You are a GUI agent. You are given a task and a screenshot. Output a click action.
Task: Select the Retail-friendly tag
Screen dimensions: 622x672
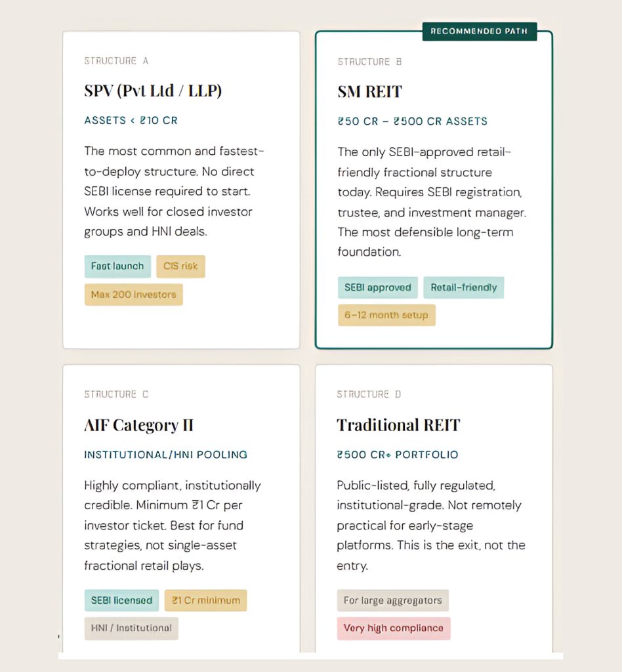click(464, 287)
